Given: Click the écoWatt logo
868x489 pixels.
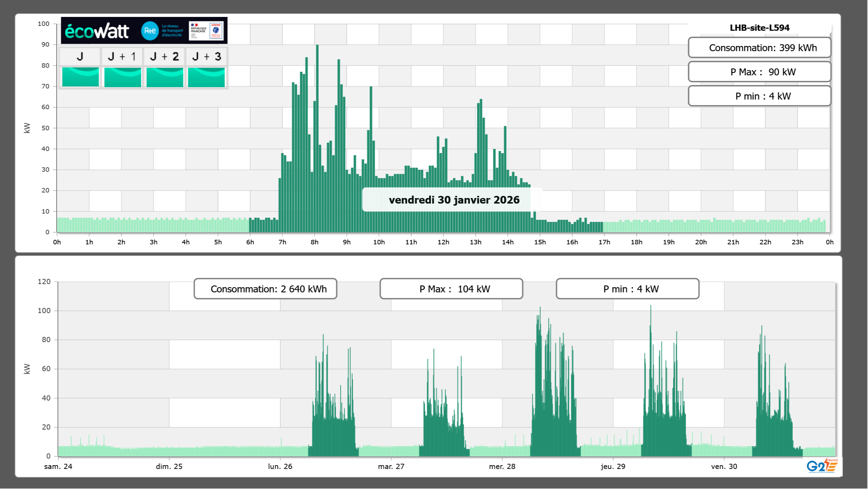Looking at the screenshot, I should [x=97, y=31].
